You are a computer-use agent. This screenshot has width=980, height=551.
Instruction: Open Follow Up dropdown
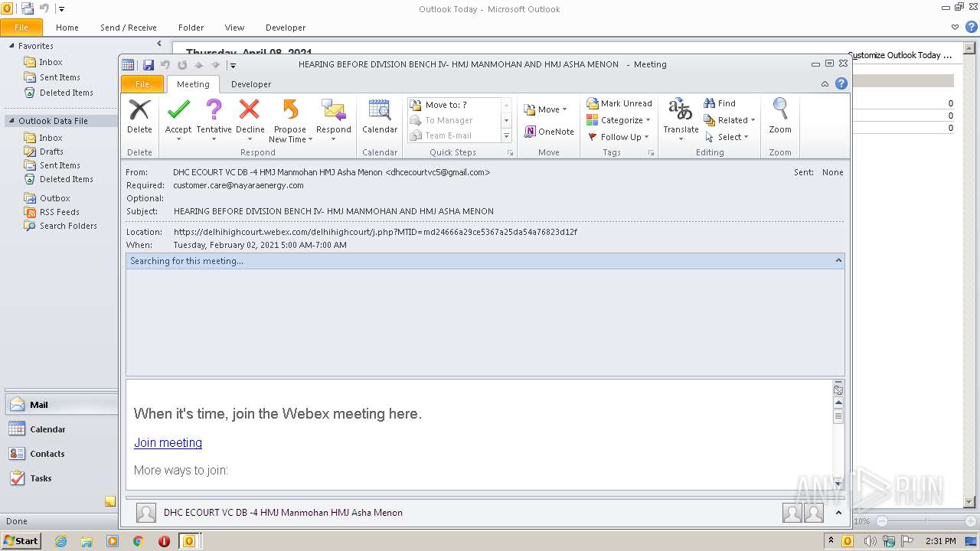point(619,137)
